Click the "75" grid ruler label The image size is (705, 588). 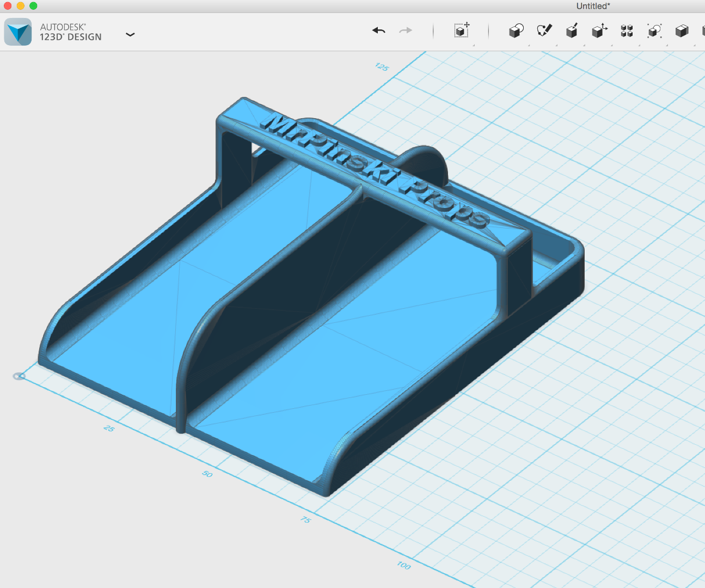point(305,520)
